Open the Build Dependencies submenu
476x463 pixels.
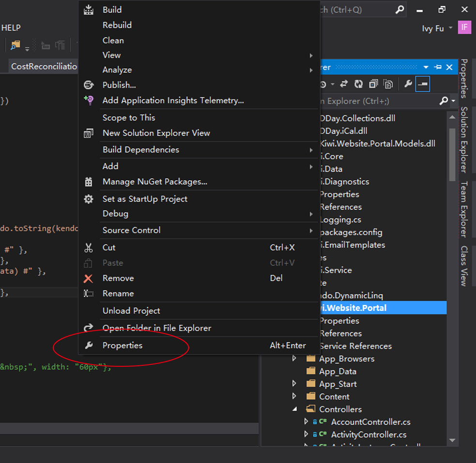(199, 150)
